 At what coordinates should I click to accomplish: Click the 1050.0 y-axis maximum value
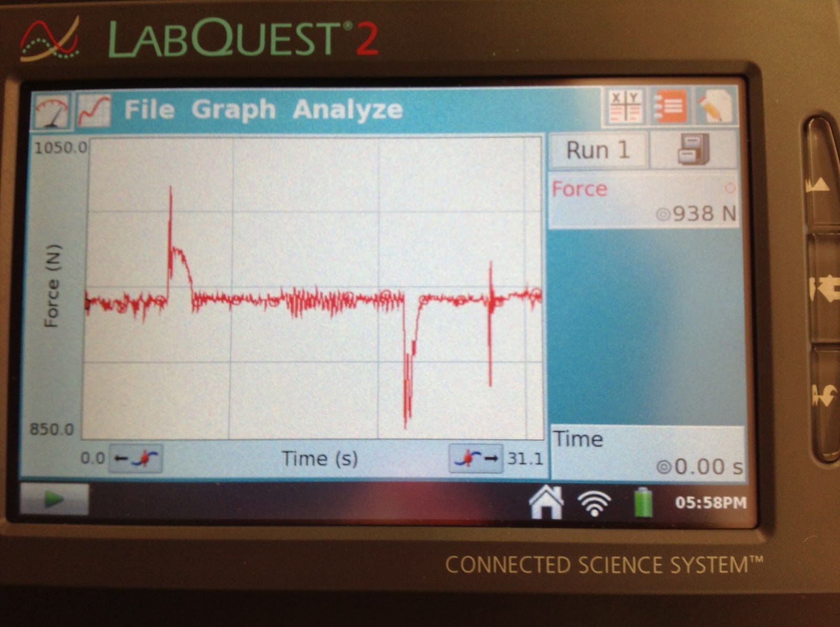61,147
